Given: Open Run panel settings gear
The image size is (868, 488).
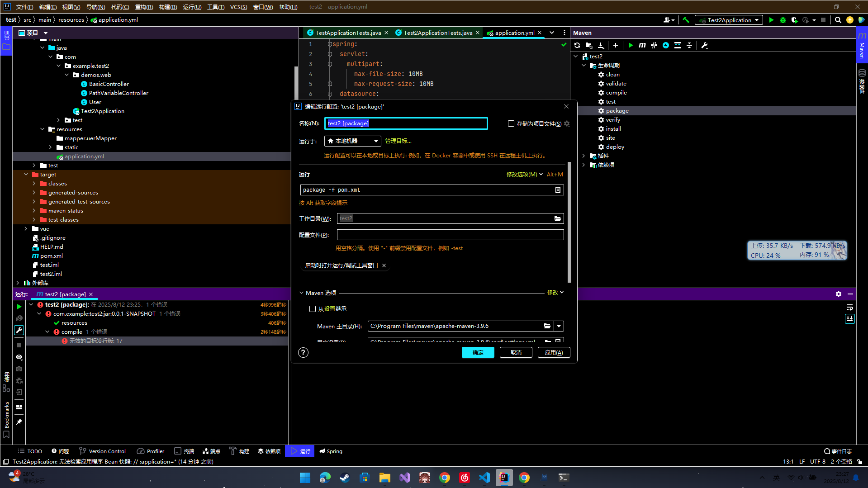Looking at the screenshot, I should point(839,294).
